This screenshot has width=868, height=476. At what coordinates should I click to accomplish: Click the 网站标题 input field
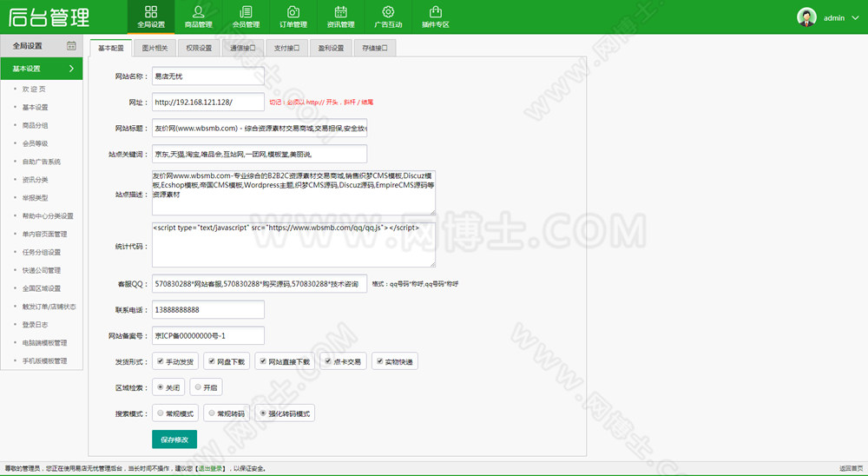[x=260, y=128]
